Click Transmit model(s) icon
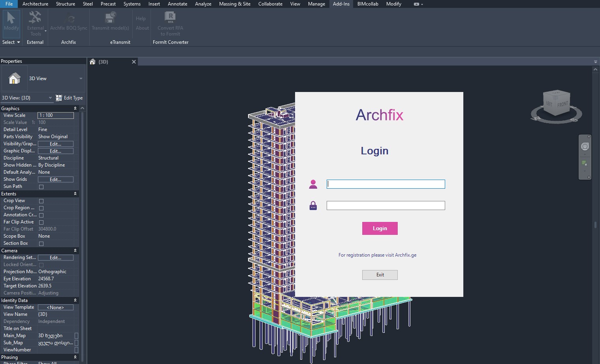The image size is (600, 364). pyautogui.click(x=110, y=18)
